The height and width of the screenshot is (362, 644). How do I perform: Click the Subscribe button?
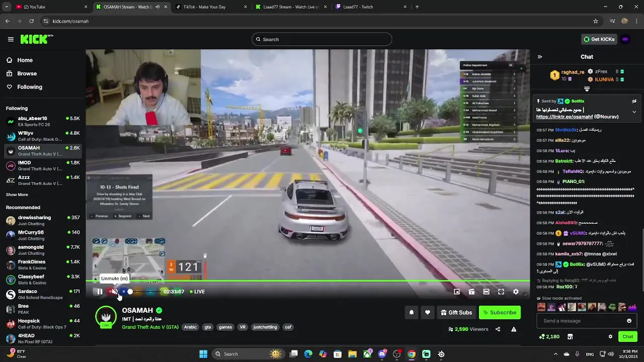[500, 312]
